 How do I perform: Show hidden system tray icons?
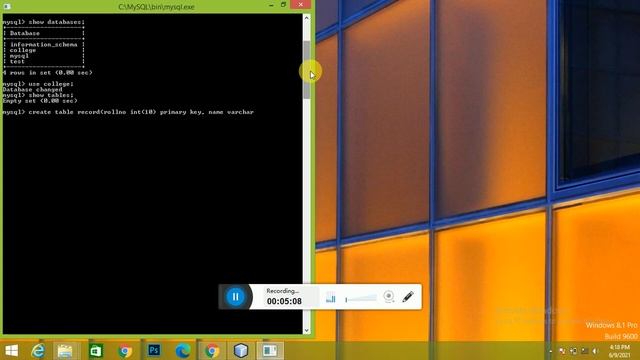551,351
